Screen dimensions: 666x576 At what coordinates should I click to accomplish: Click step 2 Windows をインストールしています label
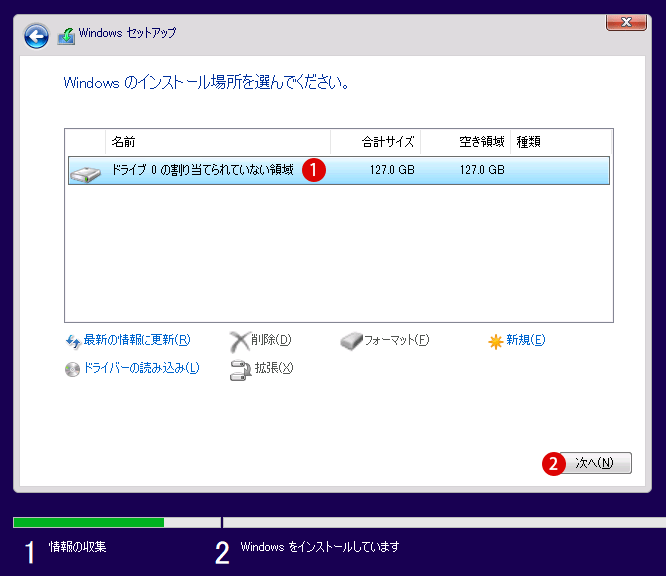coord(320,547)
